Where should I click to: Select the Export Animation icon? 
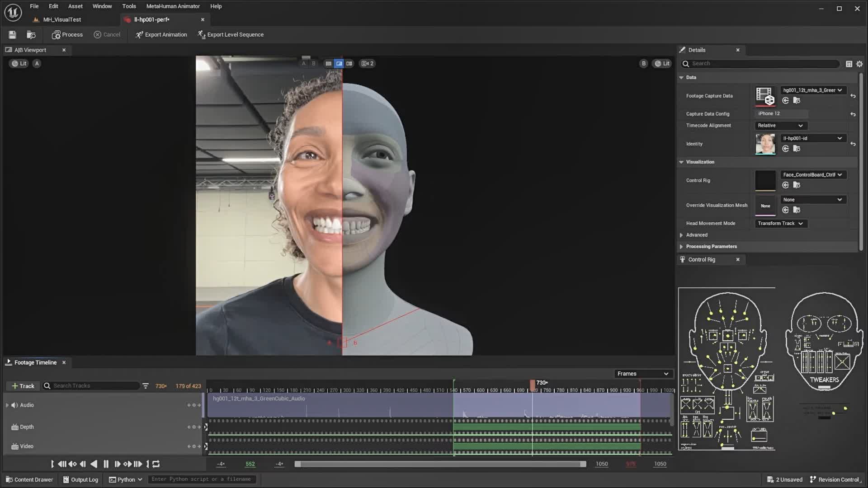tap(138, 34)
